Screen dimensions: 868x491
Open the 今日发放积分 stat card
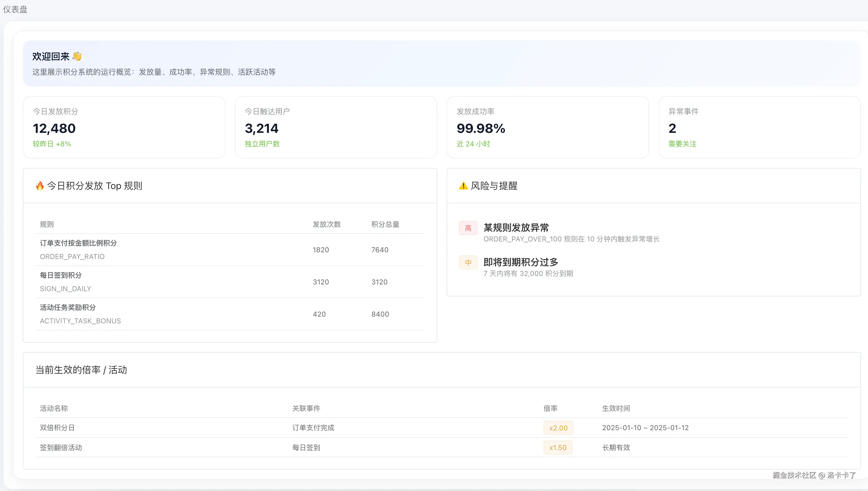pyautogui.click(x=124, y=128)
